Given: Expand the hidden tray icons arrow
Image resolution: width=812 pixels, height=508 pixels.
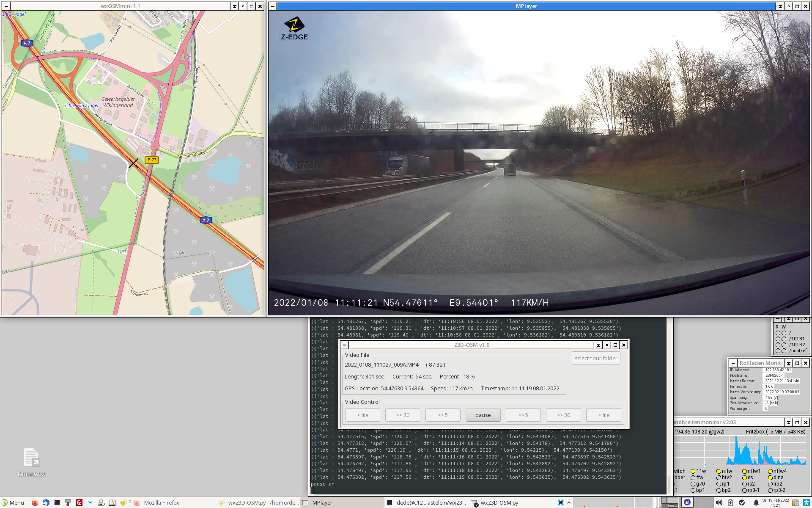Looking at the screenshot, I should (x=569, y=502).
